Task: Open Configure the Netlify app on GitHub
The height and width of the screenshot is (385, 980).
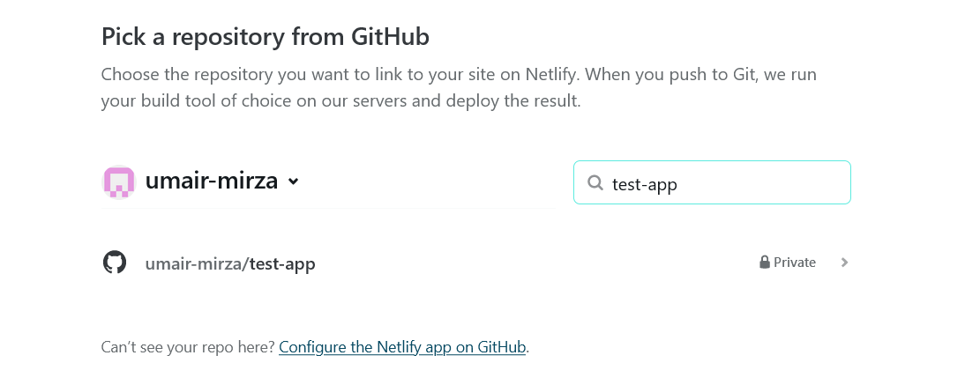Action: point(402,347)
